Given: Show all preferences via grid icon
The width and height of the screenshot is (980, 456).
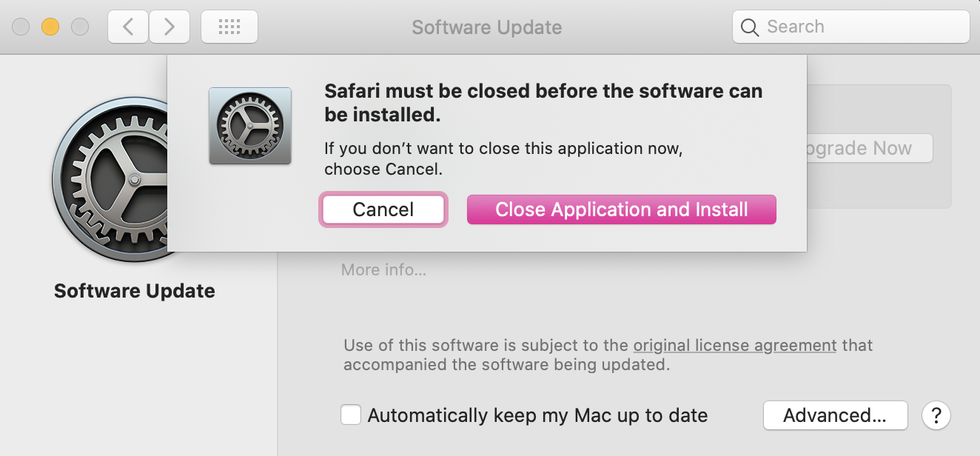Looking at the screenshot, I should pyautogui.click(x=229, y=27).
